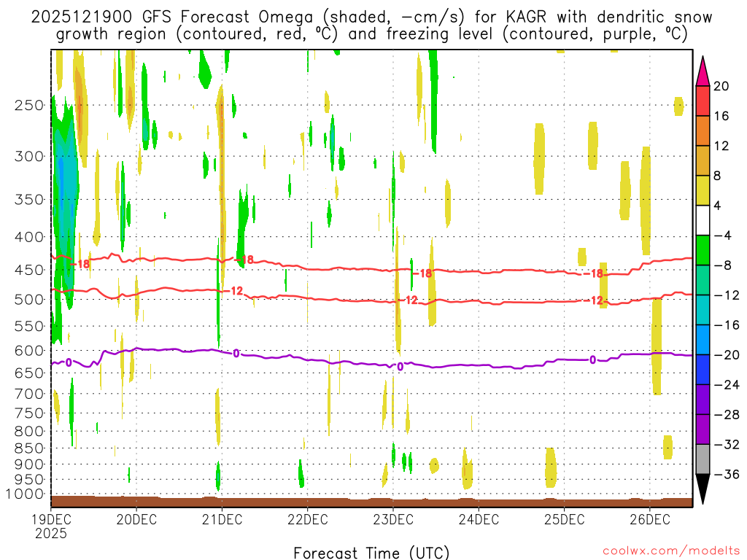The height and width of the screenshot is (560, 747).
Task: Click the 700 pressure level label
Action: pyautogui.click(x=29, y=394)
